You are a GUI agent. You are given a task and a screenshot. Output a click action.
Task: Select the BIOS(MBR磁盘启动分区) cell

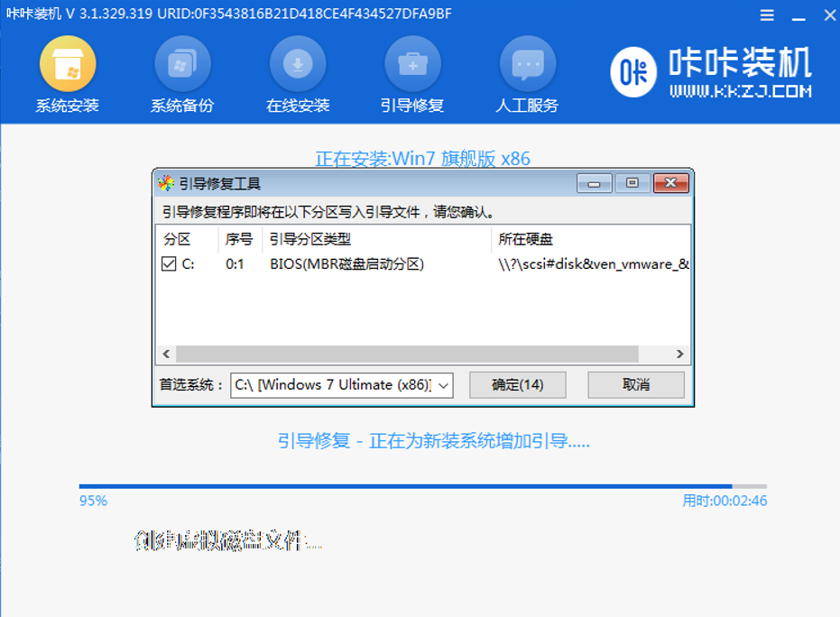point(346,264)
